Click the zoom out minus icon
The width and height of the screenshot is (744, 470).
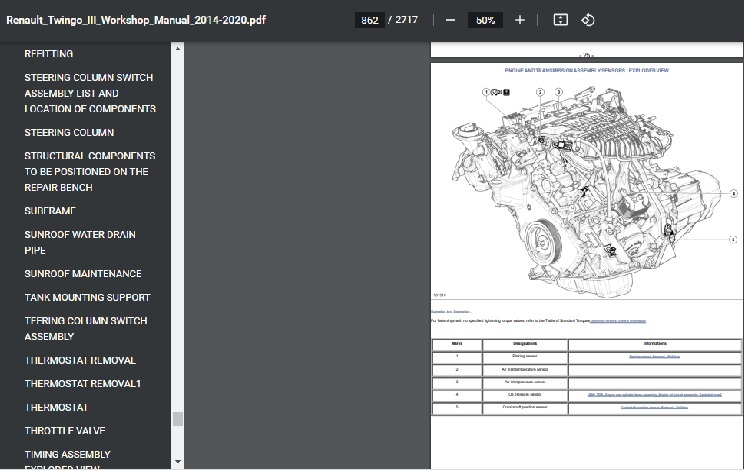click(x=451, y=20)
